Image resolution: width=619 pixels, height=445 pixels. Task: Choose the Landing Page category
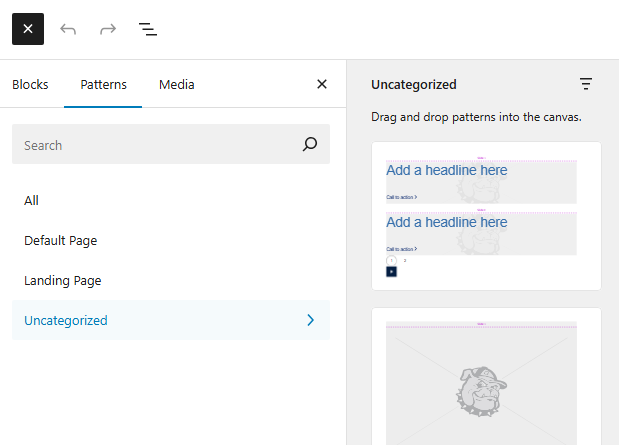click(171, 280)
